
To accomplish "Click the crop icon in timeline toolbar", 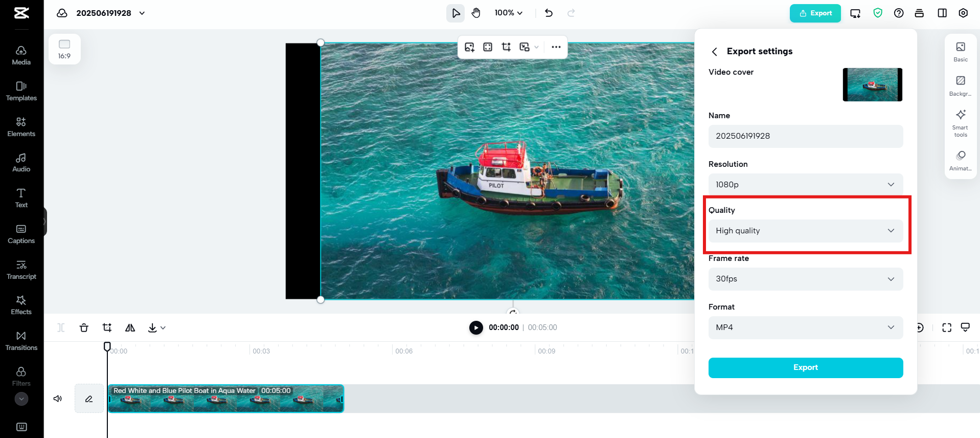I will (x=107, y=327).
